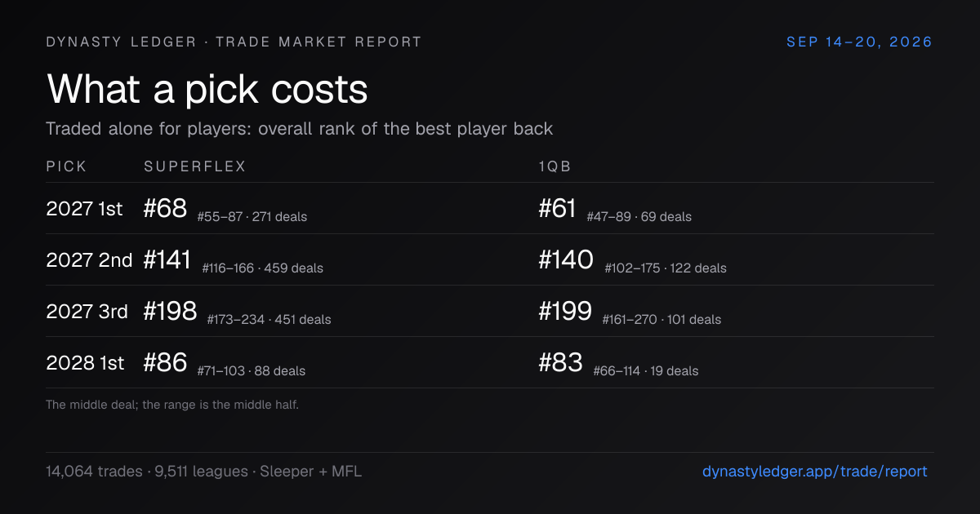Click the 2028 1st pick row label
Image resolution: width=980 pixels, height=514 pixels.
pyautogui.click(x=85, y=363)
